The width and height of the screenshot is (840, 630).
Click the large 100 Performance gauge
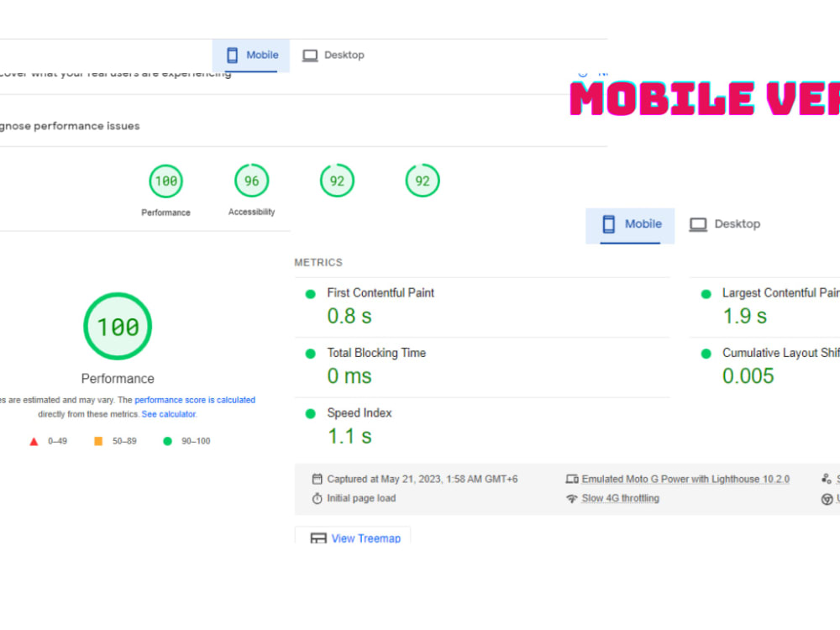pos(118,326)
